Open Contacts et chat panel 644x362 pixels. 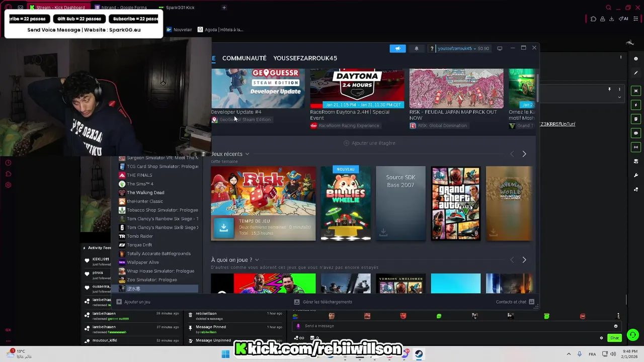coord(515,302)
